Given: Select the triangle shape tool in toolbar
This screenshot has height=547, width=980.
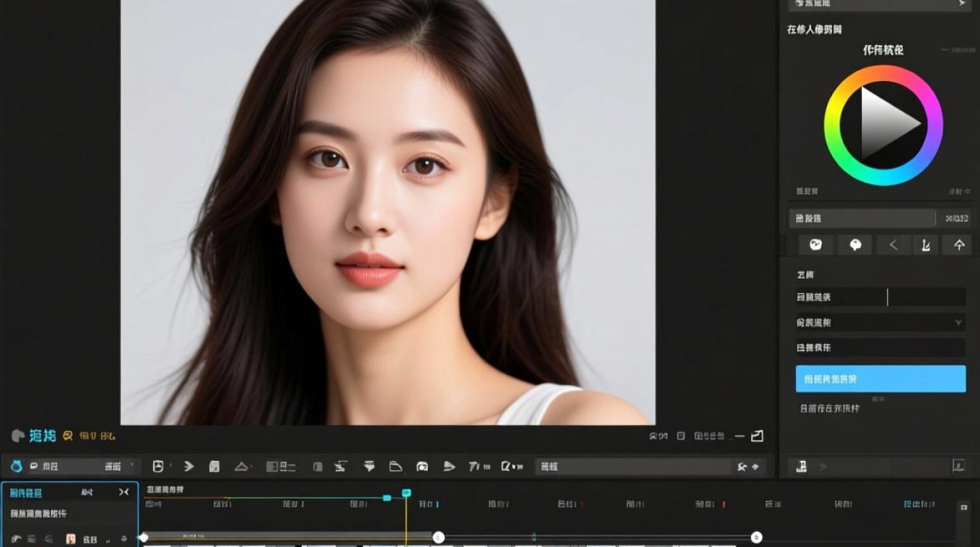Looking at the screenshot, I should pyautogui.click(x=241, y=467).
